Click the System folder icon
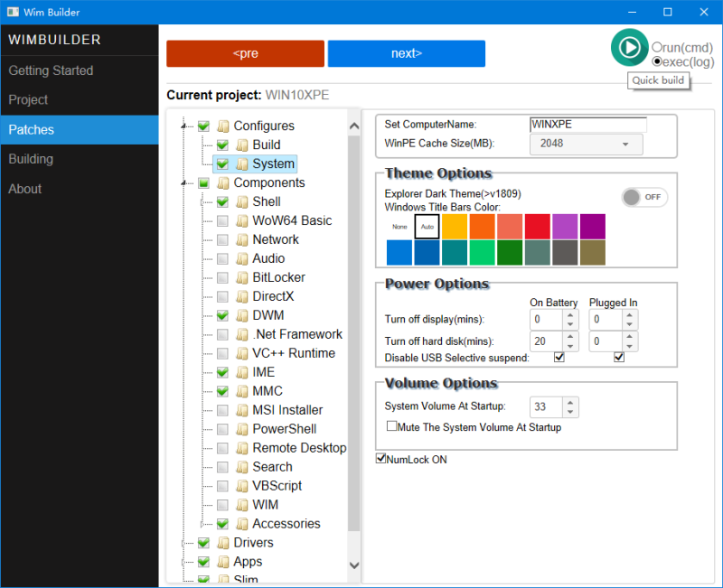This screenshot has width=723, height=588. coord(244,163)
